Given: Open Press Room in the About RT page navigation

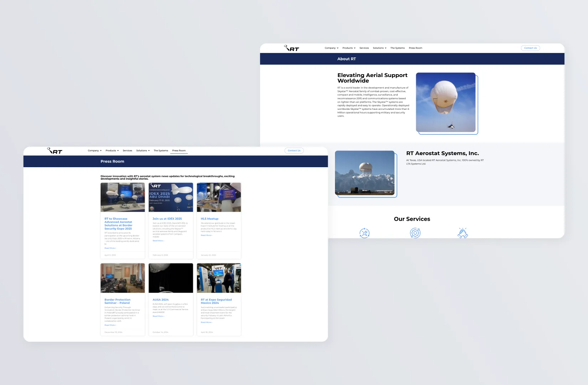Looking at the screenshot, I should coord(416,48).
